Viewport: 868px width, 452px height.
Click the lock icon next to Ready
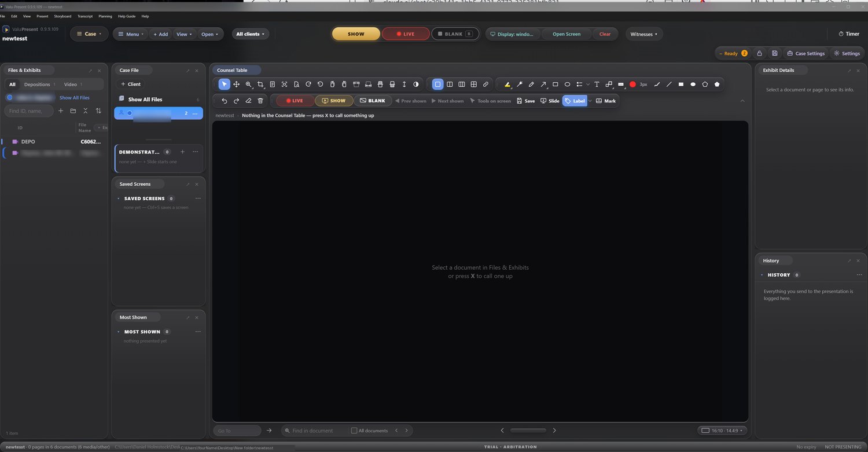click(759, 53)
